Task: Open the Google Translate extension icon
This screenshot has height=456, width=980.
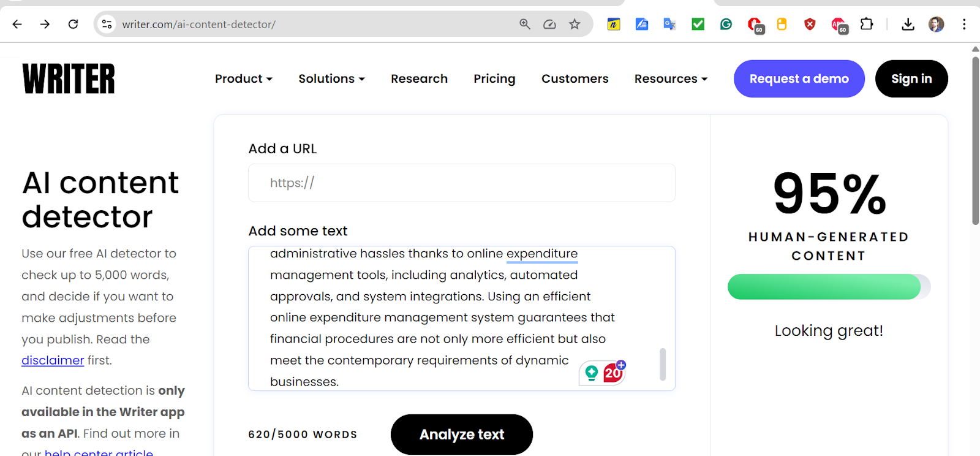Action: pyautogui.click(x=669, y=25)
